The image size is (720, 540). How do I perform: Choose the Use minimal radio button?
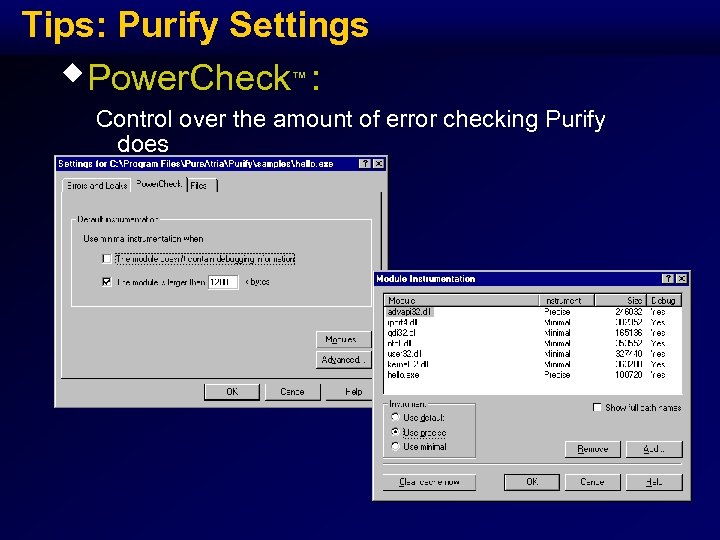(395, 447)
